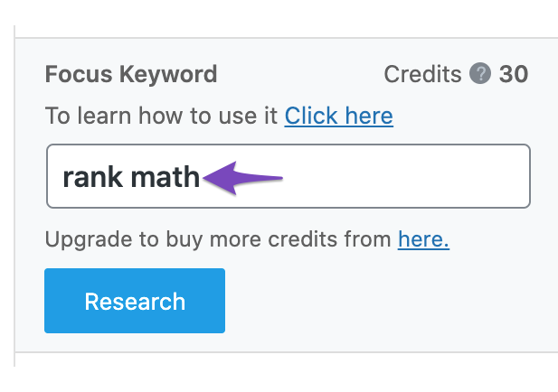The image size is (558, 392).
Task: Focus the keyword input containing 'rank math'
Action: [288, 176]
